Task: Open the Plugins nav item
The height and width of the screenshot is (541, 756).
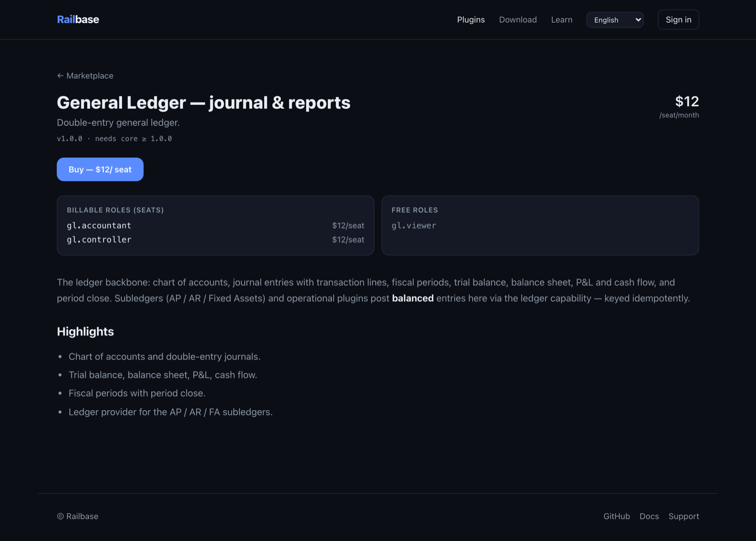Action: pos(471,19)
